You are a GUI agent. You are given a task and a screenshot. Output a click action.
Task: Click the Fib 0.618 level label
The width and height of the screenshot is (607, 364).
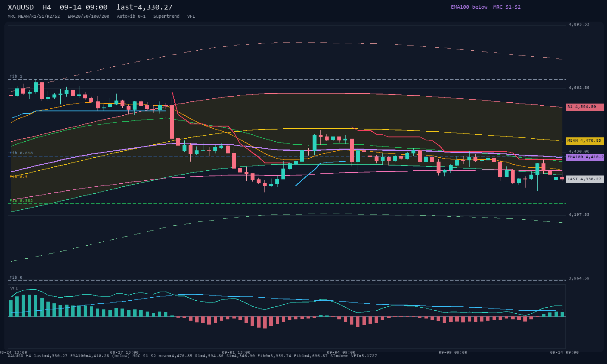tap(21, 153)
